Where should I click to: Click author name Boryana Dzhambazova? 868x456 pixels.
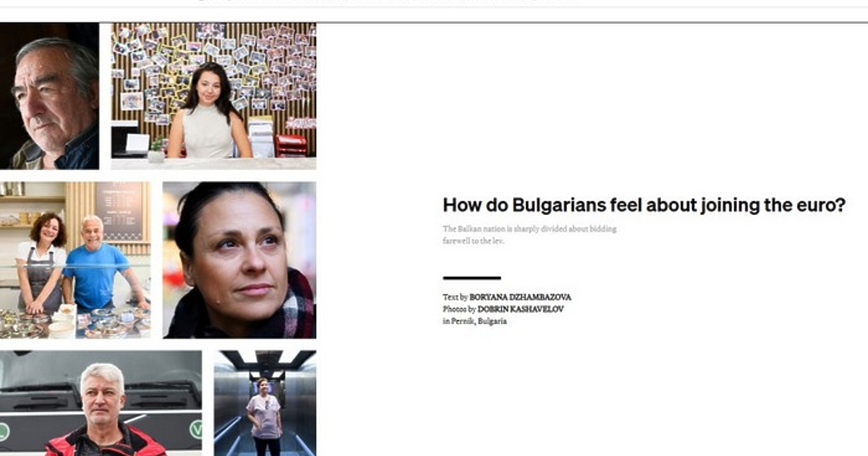click(519, 297)
